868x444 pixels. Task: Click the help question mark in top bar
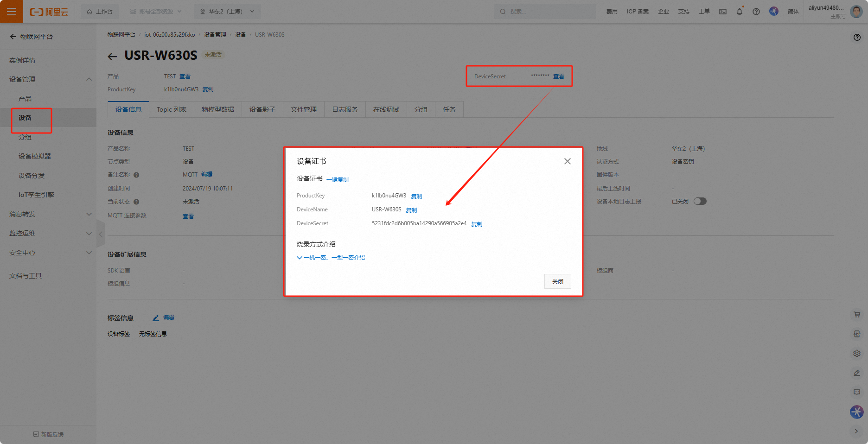[x=756, y=12]
